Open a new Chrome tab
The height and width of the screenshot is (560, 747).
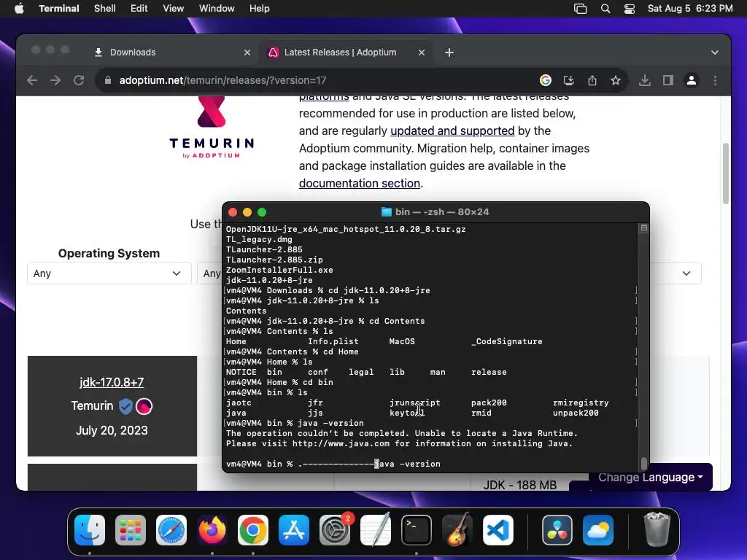click(x=449, y=52)
